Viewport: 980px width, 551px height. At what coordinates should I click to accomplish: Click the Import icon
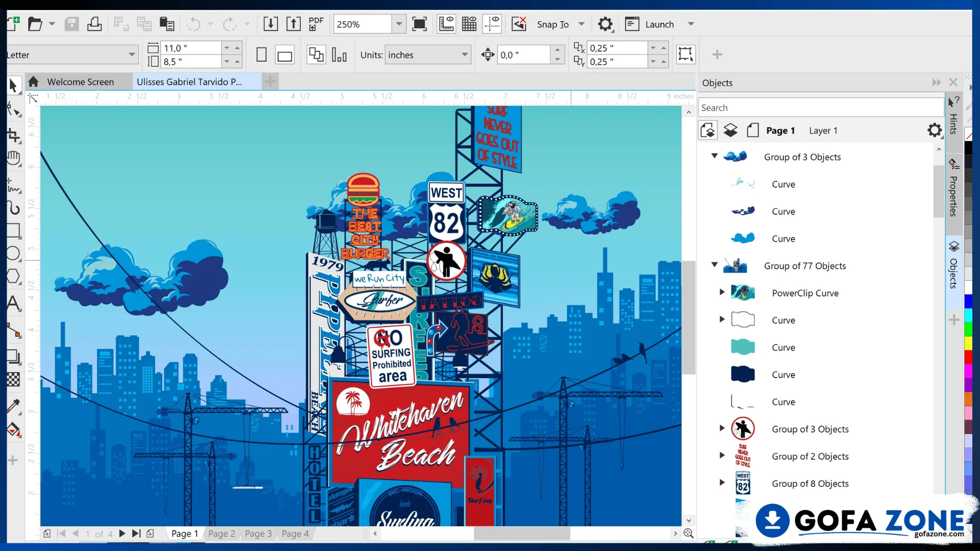click(271, 24)
